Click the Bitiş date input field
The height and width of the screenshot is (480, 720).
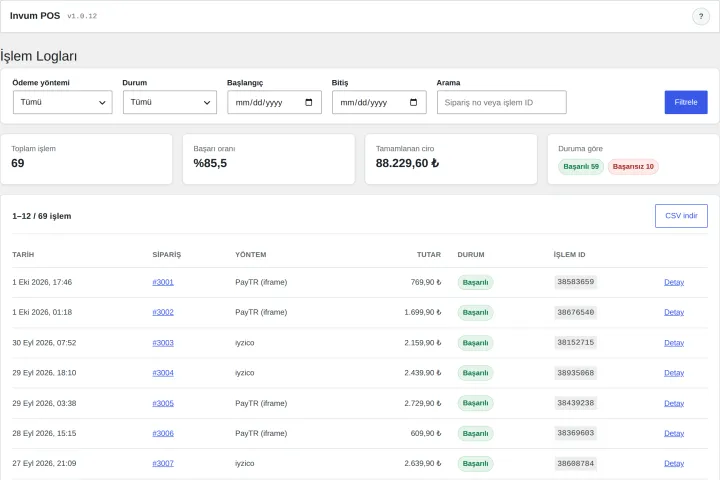tap(379, 102)
